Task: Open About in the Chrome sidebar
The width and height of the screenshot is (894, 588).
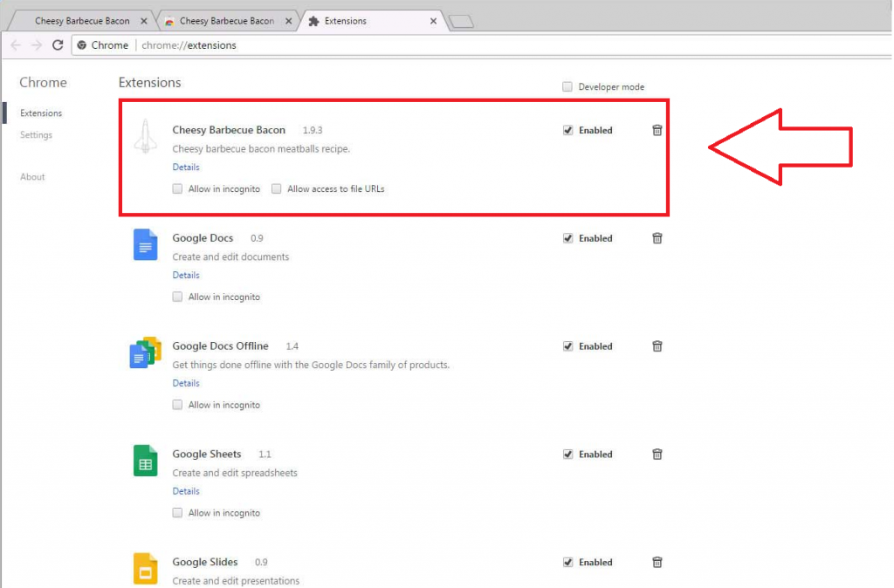Action: [x=32, y=177]
